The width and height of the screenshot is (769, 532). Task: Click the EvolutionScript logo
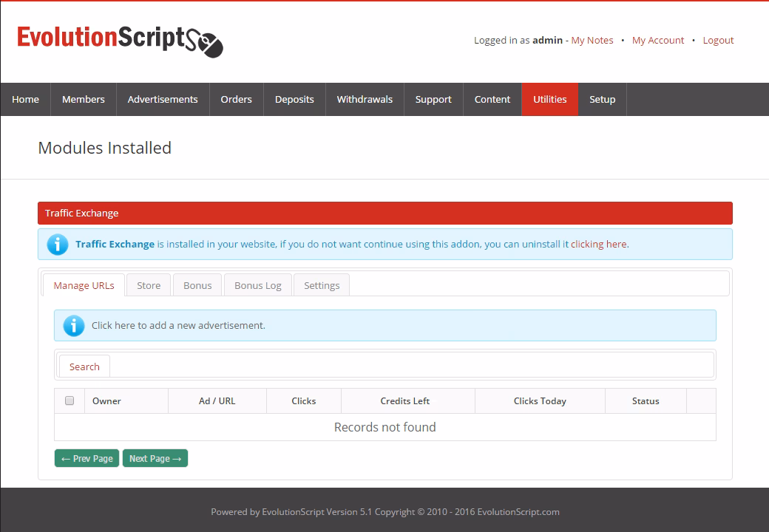coord(120,41)
